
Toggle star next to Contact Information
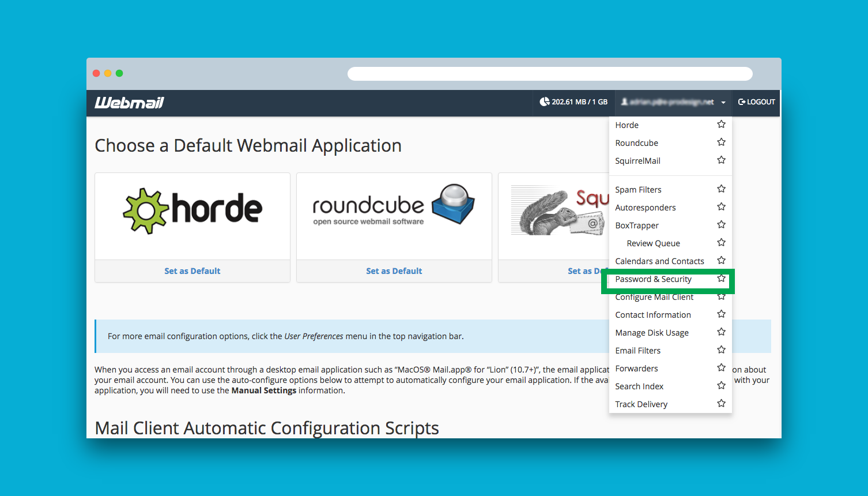coord(721,314)
